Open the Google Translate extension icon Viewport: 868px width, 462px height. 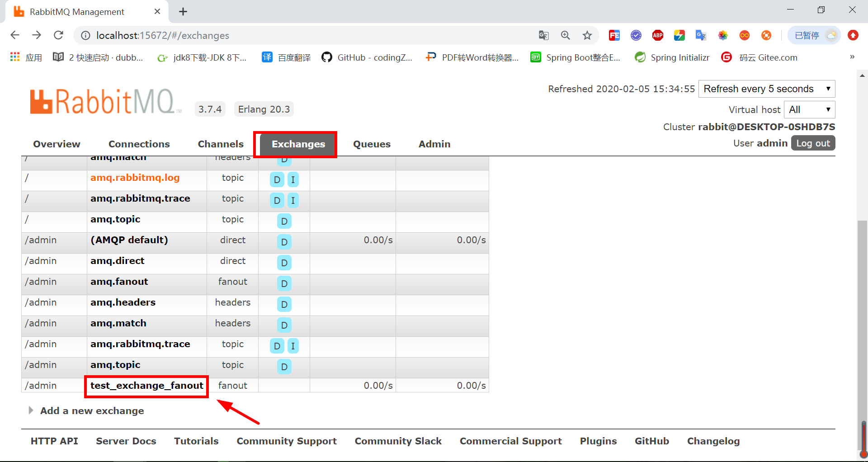point(701,35)
